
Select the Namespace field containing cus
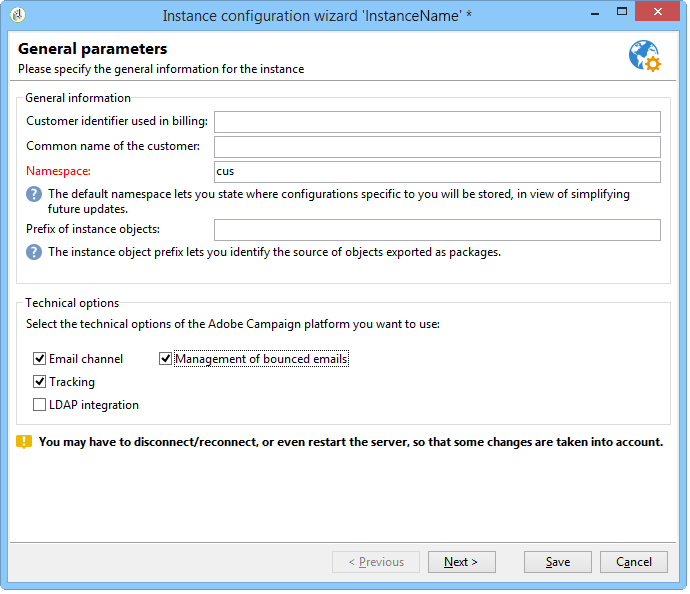[437, 172]
